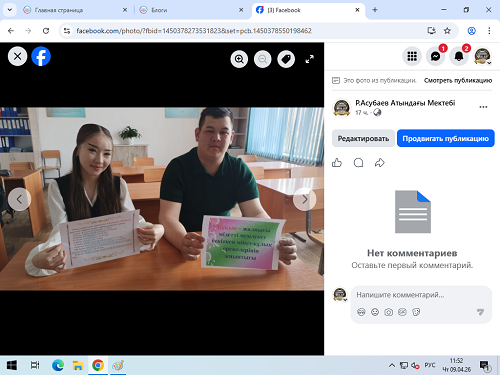Open the emoji picker in the comment box

coord(375,312)
